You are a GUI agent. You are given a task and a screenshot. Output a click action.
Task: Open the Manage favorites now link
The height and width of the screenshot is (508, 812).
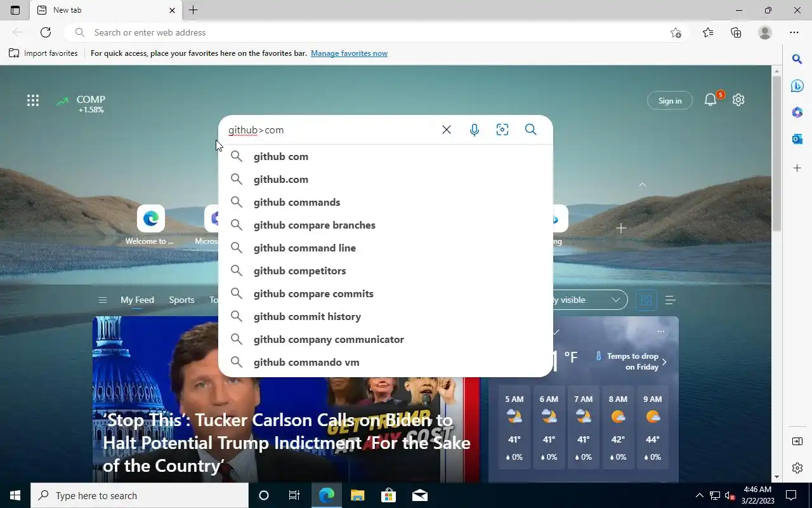(x=349, y=53)
